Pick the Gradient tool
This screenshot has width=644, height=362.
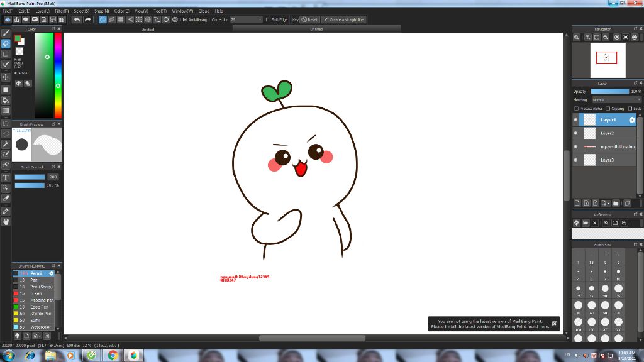(x=6, y=111)
